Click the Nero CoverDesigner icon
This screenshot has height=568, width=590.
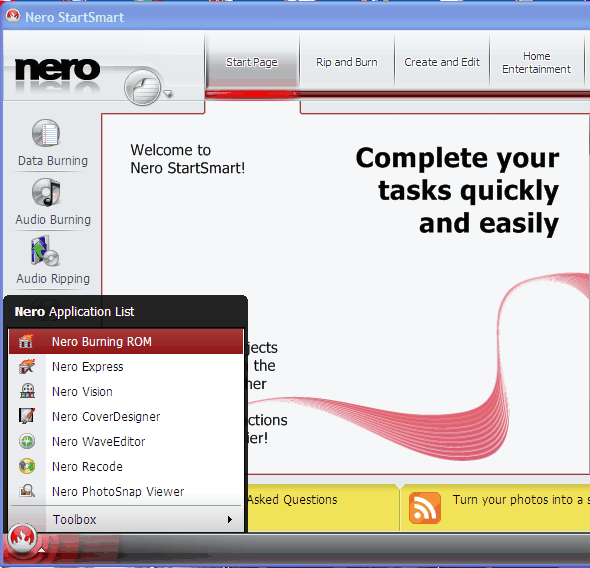(x=27, y=416)
